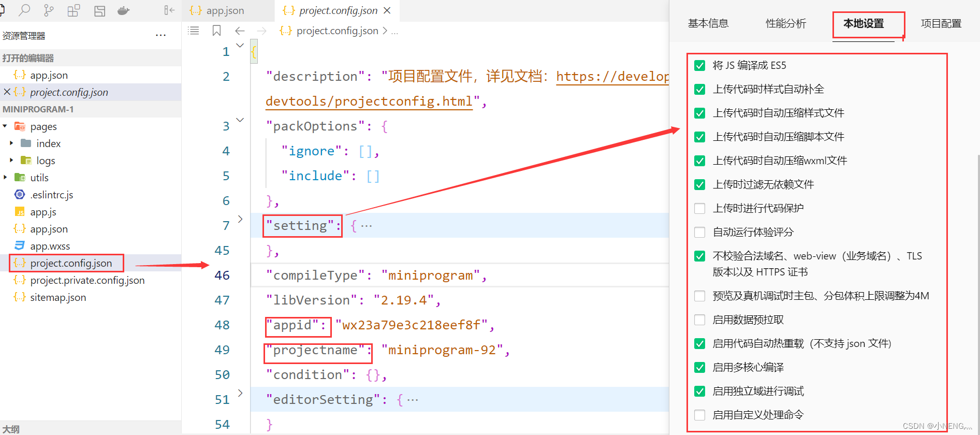980x435 pixels.
Task: Unfold the editorSetting block at line 51
Action: pyautogui.click(x=240, y=393)
